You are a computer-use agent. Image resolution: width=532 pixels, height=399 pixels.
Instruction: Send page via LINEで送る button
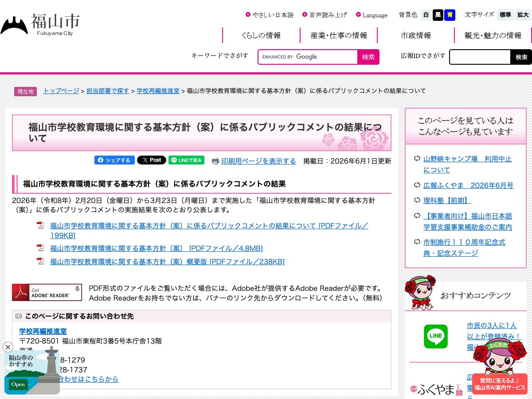click(186, 160)
